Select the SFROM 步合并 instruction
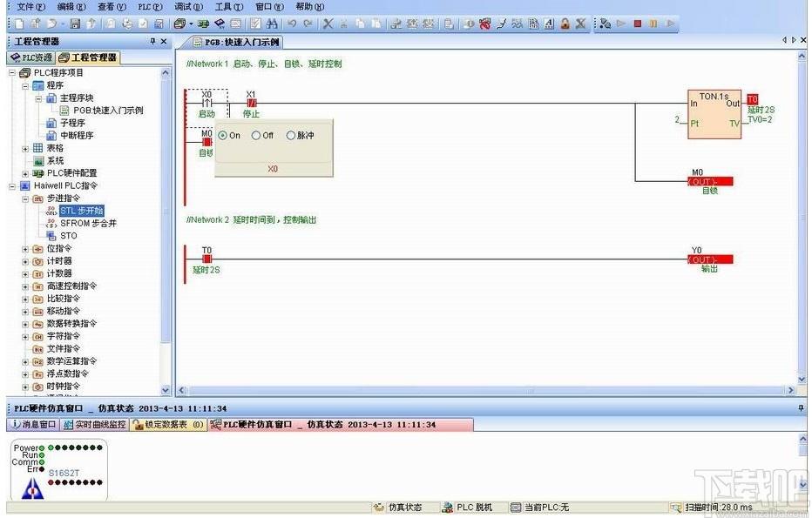Screen dimensions: 812x518 (x=88, y=224)
